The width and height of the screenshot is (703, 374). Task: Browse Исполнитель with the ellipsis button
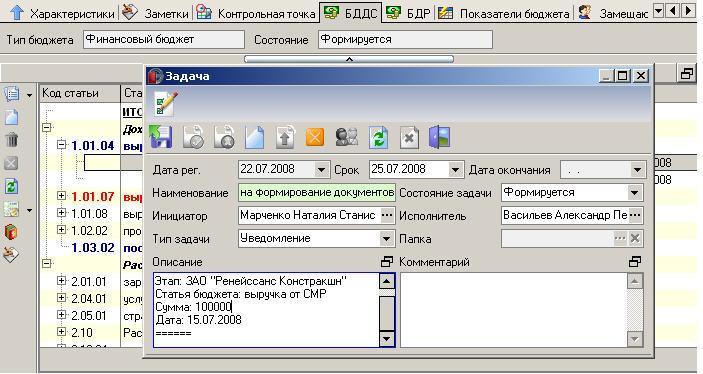click(635, 216)
